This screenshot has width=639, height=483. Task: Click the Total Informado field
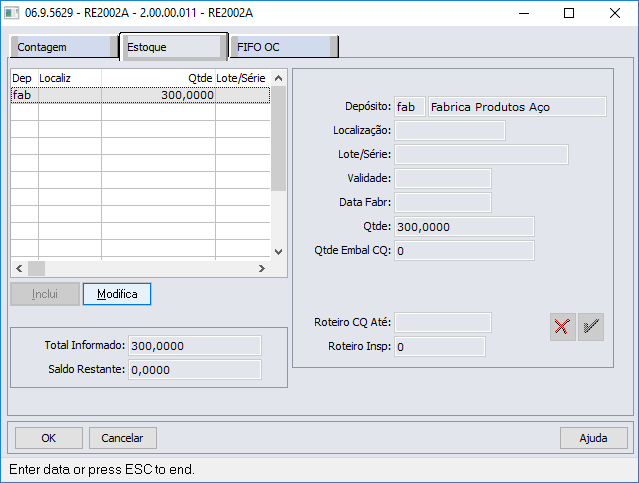[x=195, y=346]
